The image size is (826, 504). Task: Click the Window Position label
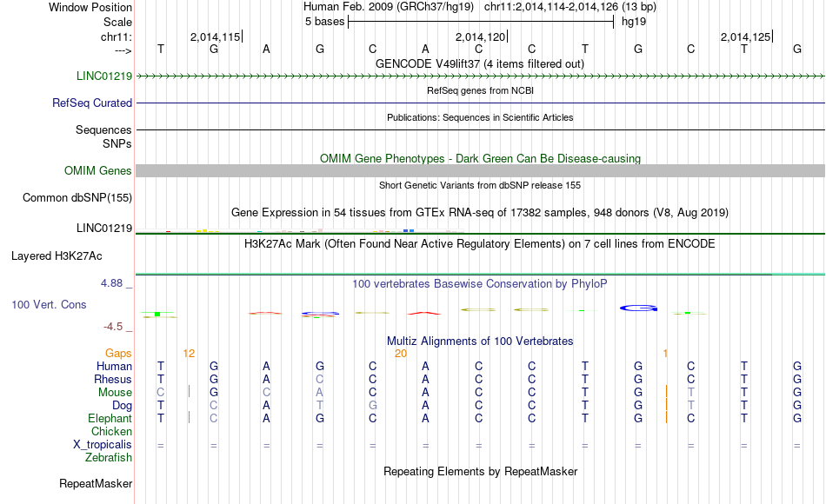[x=90, y=7]
